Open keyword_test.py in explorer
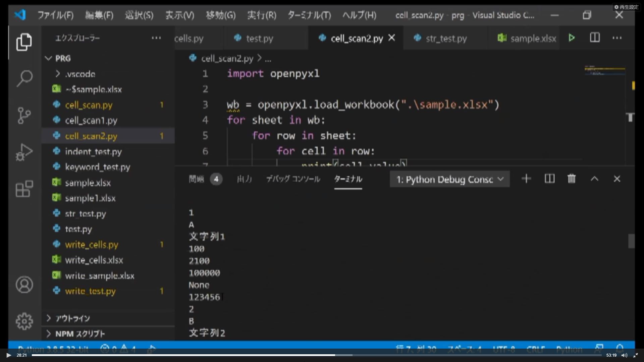Viewport: 644px width, 362px height. 108,167
